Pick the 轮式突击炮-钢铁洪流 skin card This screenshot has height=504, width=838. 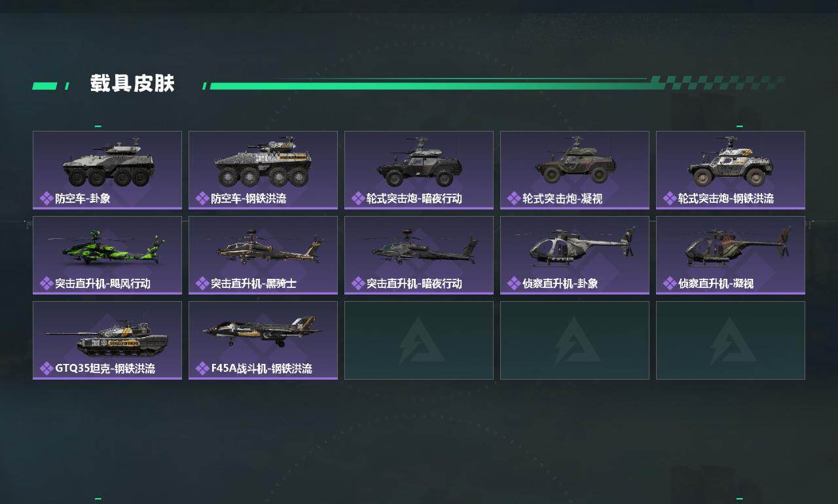point(731,170)
